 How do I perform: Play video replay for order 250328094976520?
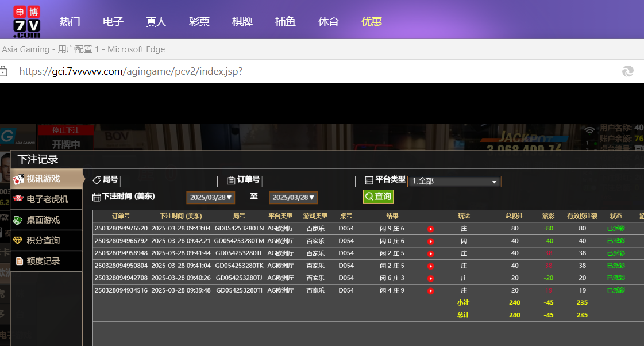(430, 229)
